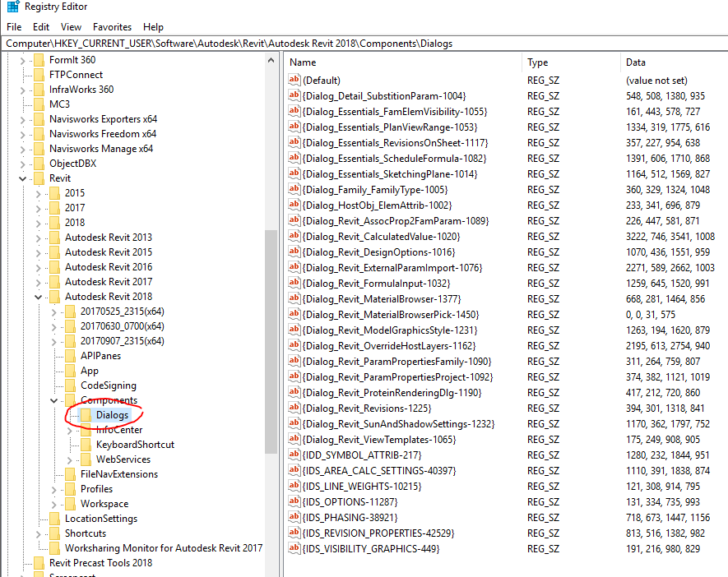
Task: Select the Navisworks Freedom x64 folder icon
Action: tap(39, 134)
